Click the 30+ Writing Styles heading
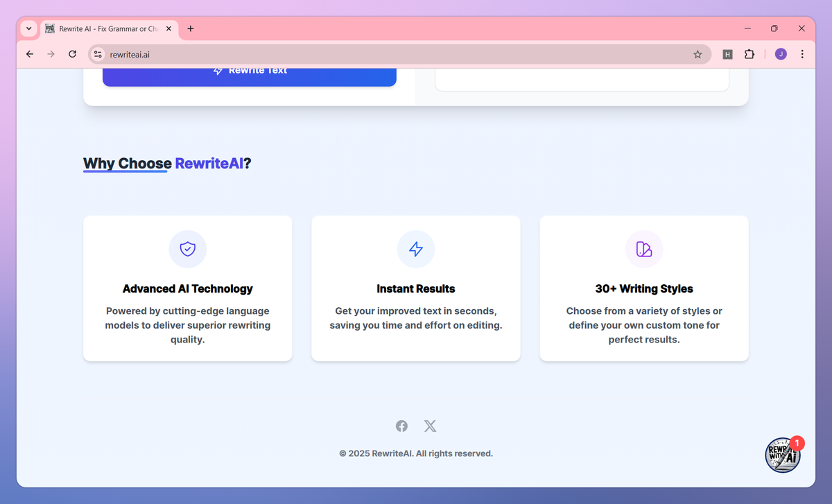 tap(644, 288)
